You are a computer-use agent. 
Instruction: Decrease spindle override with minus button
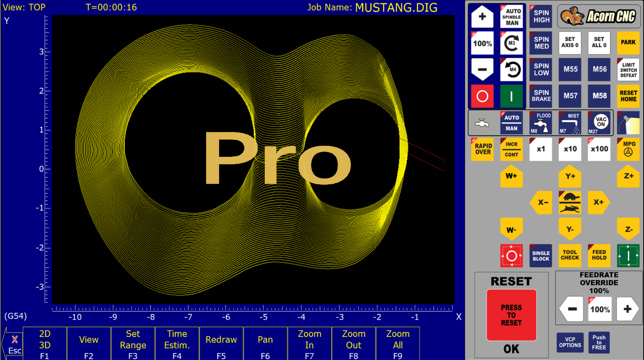click(x=482, y=70)
